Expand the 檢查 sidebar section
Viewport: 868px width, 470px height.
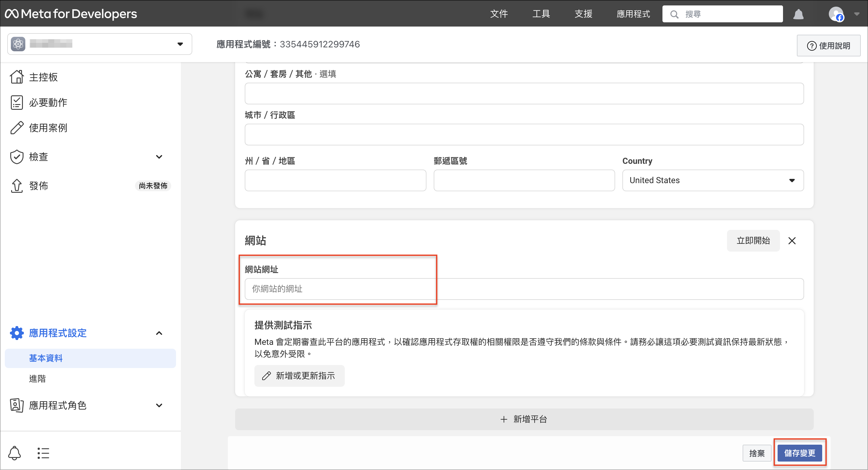pos(159,157)
